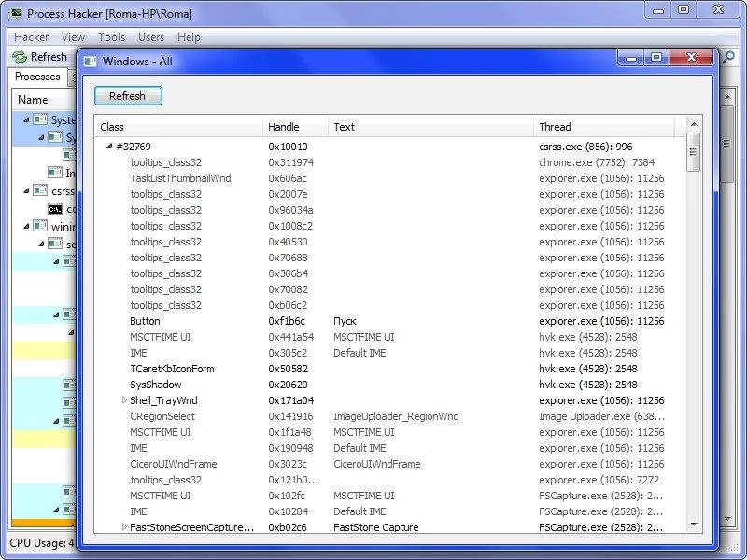Sort by the Thread column header

coord(604,127)
